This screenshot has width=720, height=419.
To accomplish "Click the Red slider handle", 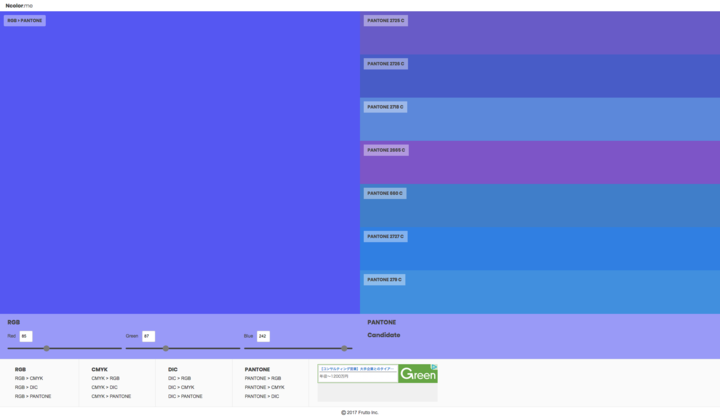I will pyautogui.click(x=46, y=348).
